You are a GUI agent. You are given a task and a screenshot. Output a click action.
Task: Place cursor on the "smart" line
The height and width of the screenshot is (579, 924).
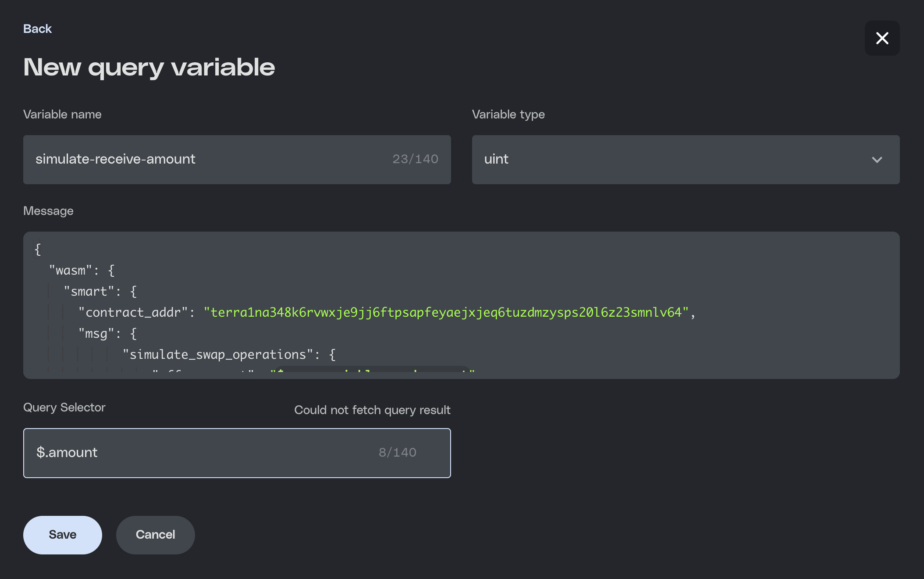[89, 292]
